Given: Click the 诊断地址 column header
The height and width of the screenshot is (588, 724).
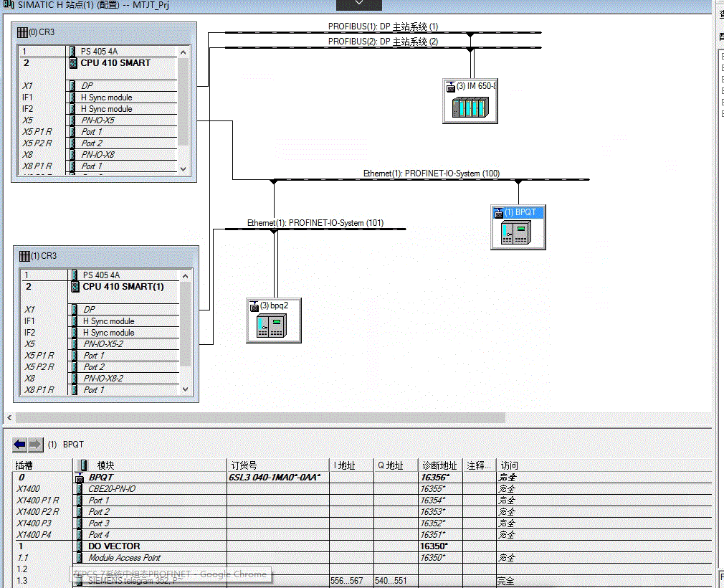Looking at the screenshot, I should click(440, 465).
